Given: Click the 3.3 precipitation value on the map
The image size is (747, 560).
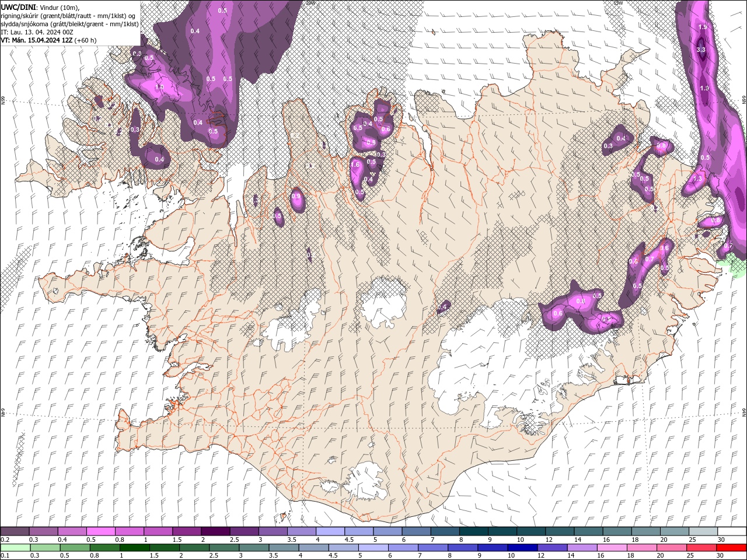Looking at the screenshot, I should pos(701,50).
